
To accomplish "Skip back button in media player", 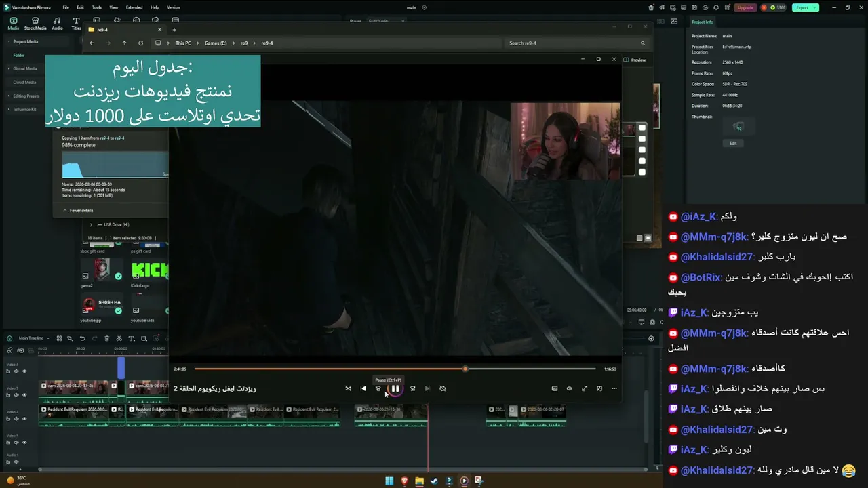I will tap(378, 388).
